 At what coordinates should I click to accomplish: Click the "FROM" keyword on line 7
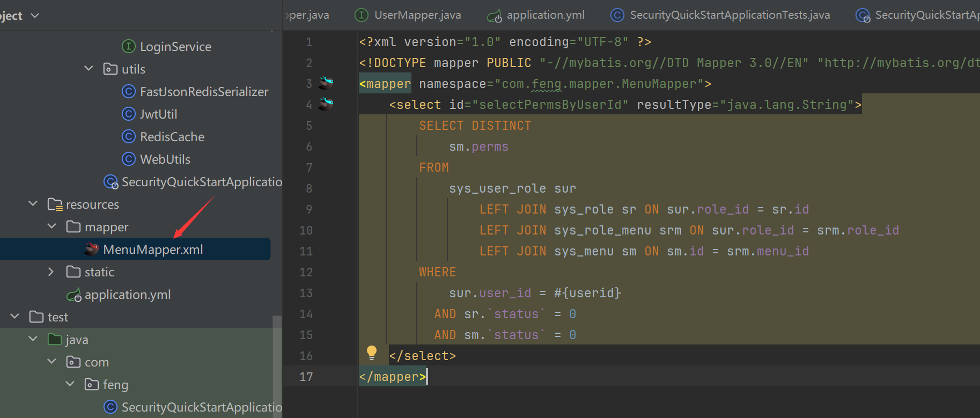434,167
